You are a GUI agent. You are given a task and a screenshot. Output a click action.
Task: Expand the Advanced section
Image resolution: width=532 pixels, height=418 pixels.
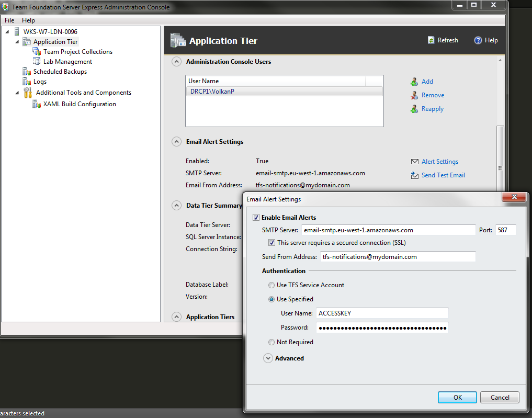click(x=268, y=358)
